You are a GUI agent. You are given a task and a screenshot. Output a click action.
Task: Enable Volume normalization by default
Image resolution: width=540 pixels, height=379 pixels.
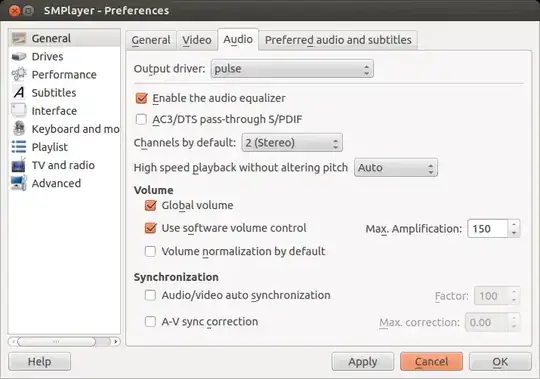(x=150, y=251)
